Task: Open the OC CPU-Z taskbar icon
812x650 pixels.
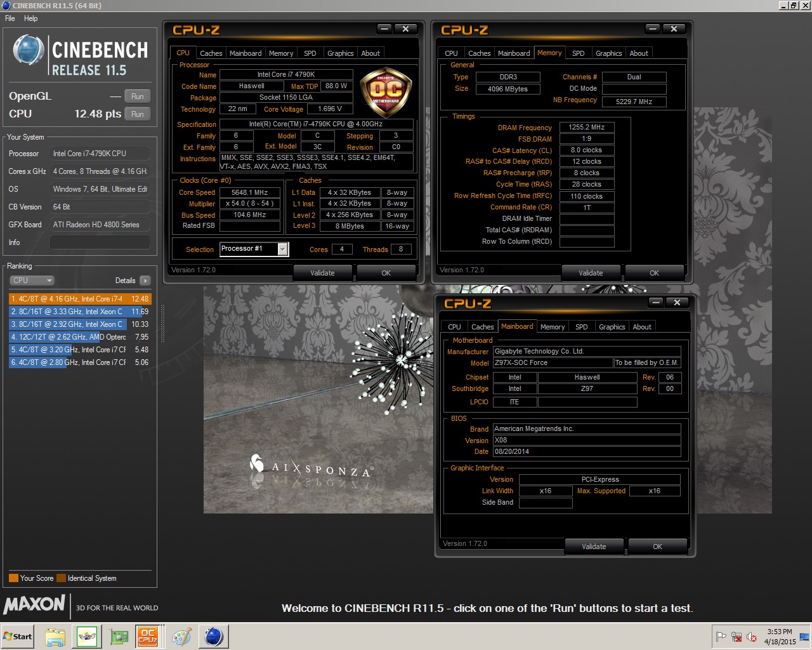Action: click(147, 637)
